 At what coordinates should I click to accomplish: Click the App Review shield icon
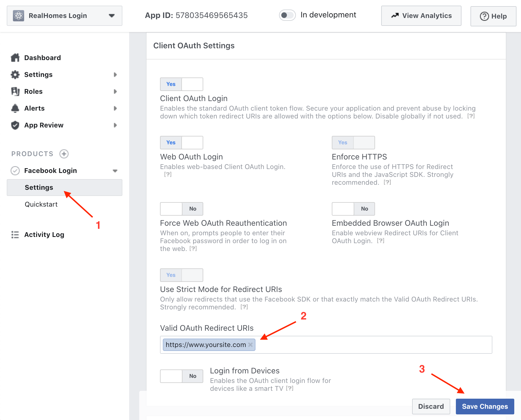pos(15,125)
